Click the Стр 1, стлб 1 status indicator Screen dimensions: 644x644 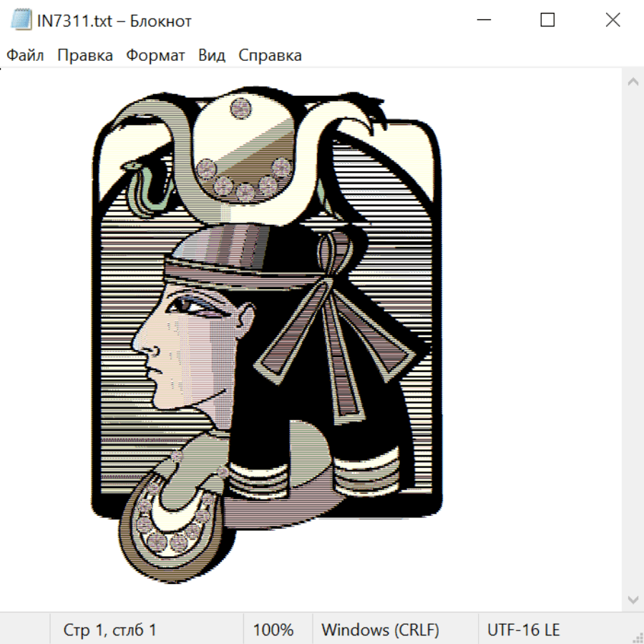[110, 630]
